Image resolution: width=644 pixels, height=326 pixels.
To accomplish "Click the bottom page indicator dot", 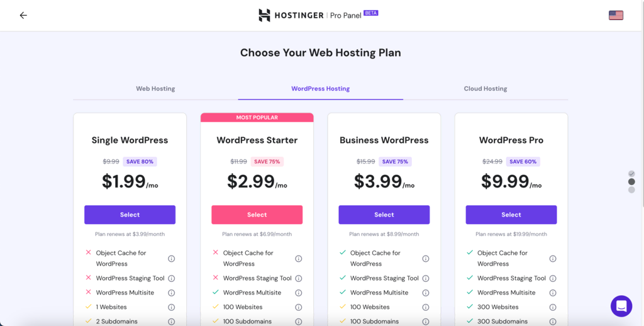I will (631, 189).
